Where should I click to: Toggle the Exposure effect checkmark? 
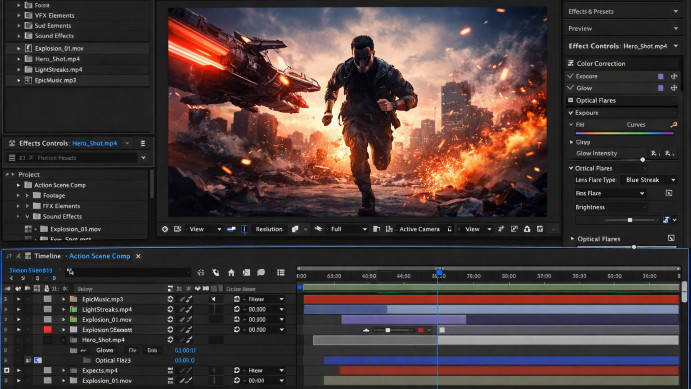[x=571, y=76]
